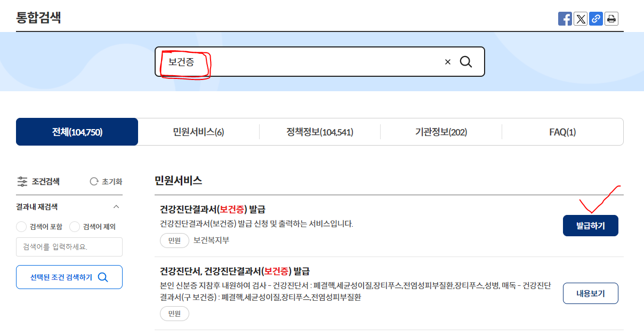Print the page using the printer icon

tap(611, 18)
